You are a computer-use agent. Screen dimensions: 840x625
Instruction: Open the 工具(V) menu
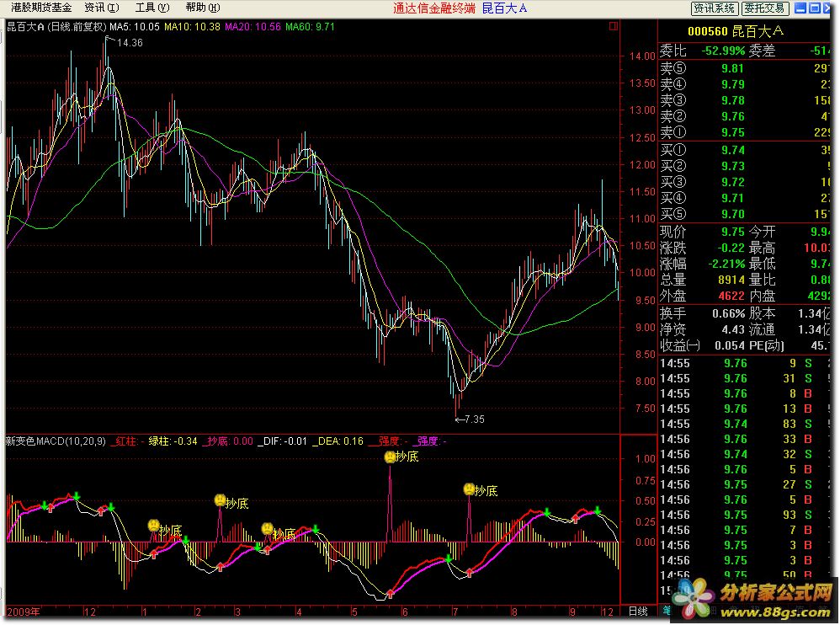pos(152,8)
